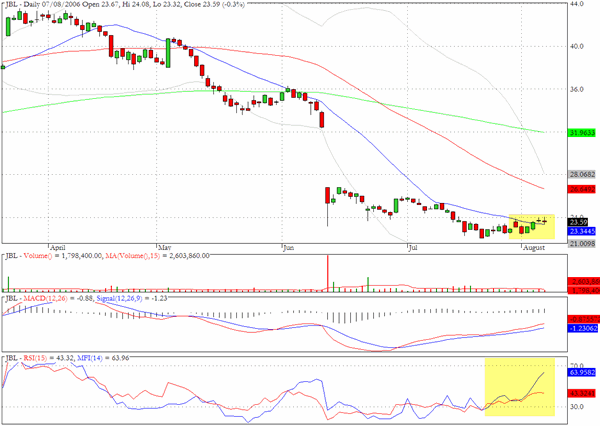Click the 70.0 RSI axis label
Viewport: 600px width, 426px height.
click(577, 366)
